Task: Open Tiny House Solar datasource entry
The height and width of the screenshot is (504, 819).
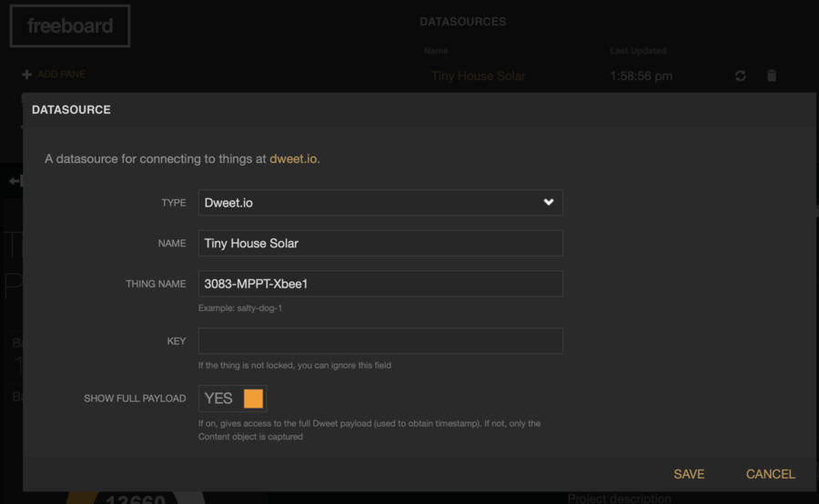Action: (478, 76)
